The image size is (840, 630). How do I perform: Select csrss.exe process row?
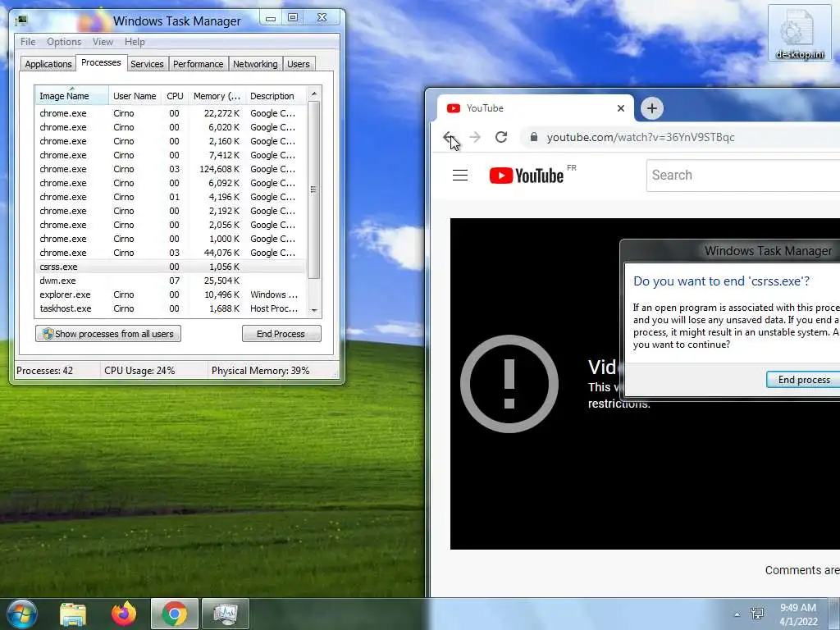171,267
